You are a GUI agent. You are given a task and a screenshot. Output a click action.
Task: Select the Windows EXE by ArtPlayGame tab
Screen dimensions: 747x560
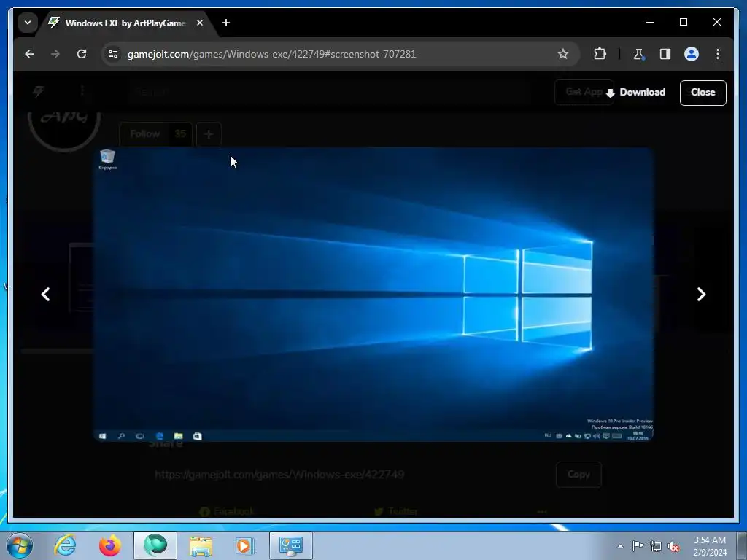point(125,23)
